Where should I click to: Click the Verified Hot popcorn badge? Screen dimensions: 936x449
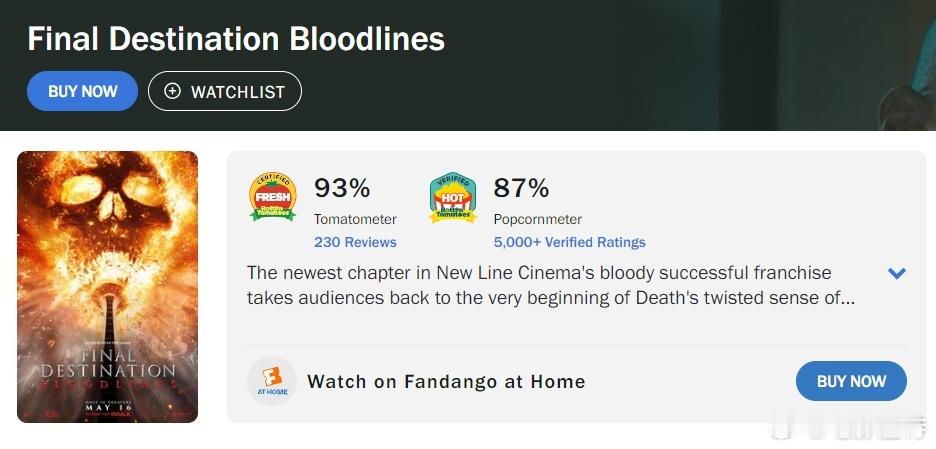pos(452,197)
